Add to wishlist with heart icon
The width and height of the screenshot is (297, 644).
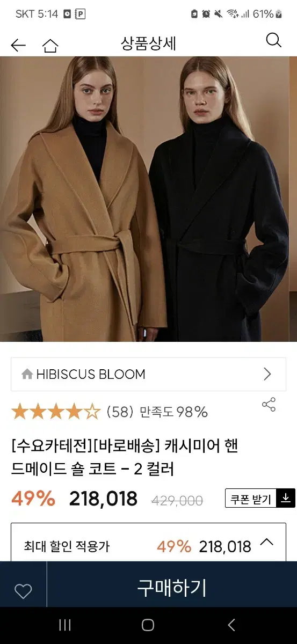click(x=23, y=591)
